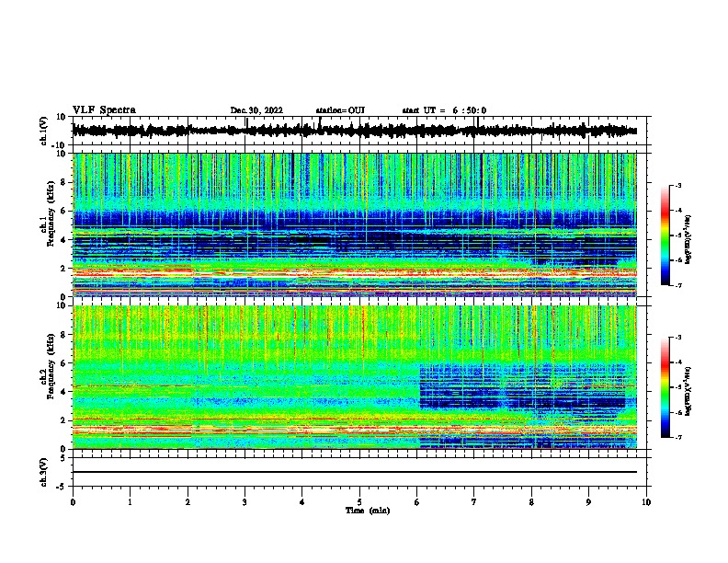728x563 pixels.
Task: Click the "ch.3(V)" axis label
Action: coord(44,472)
